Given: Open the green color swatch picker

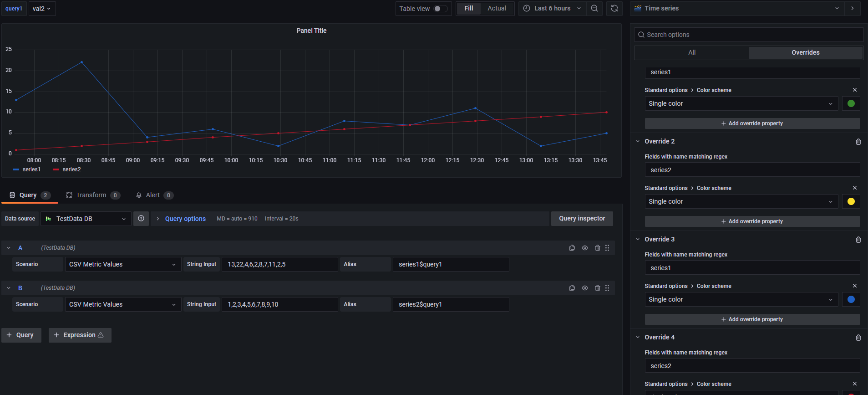Looking at the screenshot, I should 851,103.
